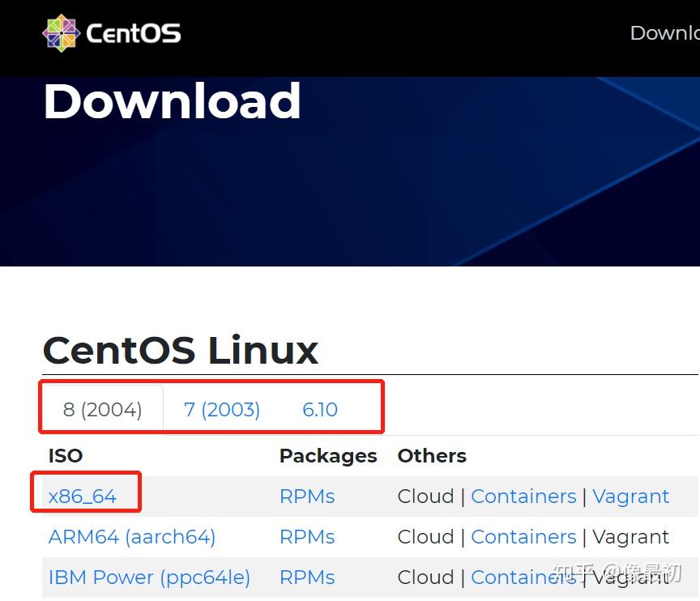Open the IBM Power (ppc64le) ISO link
The width and height of the screenshot is (700, 601).
pyautogui.click(x=149, y=577)
